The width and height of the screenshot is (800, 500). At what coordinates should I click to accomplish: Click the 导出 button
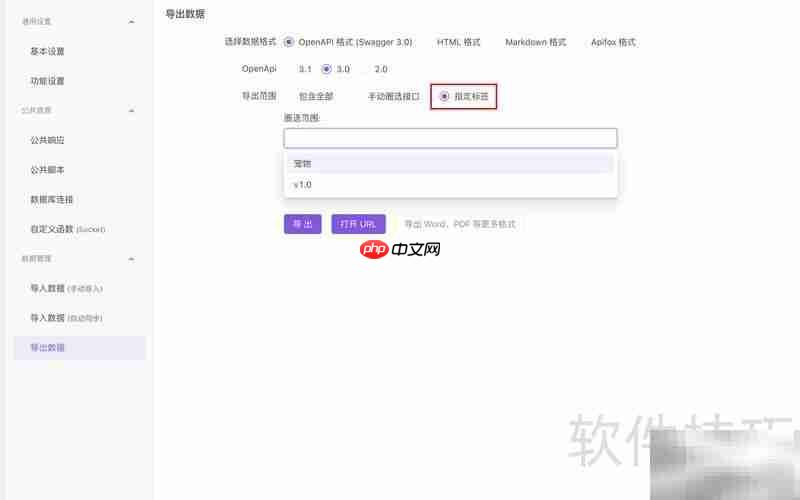(x=303, y=224)
